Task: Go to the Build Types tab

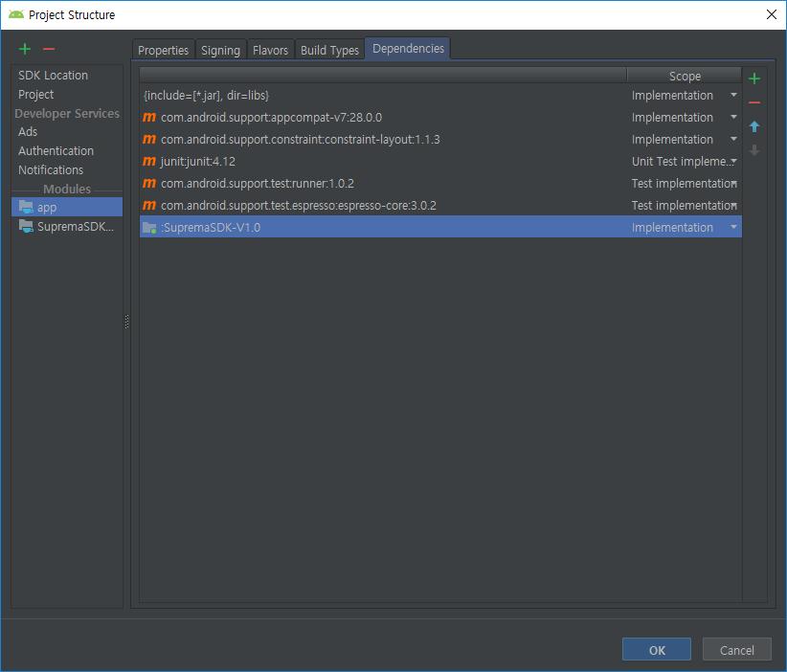Action: pyautogui.click(x=329, y=51)
